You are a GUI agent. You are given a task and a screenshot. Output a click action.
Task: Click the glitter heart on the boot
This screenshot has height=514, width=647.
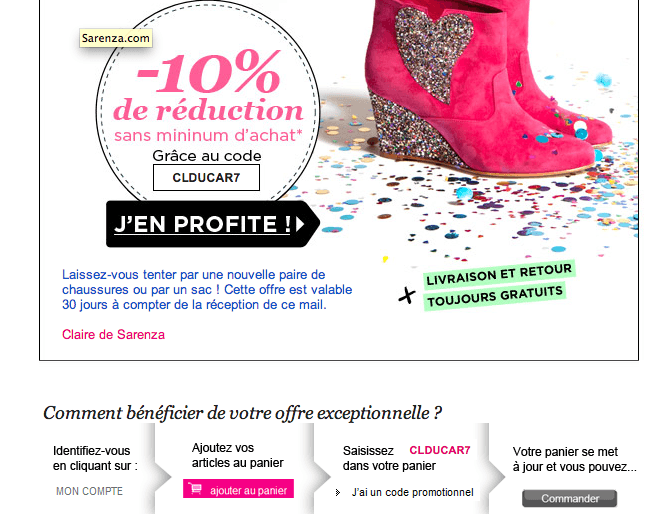433,52
